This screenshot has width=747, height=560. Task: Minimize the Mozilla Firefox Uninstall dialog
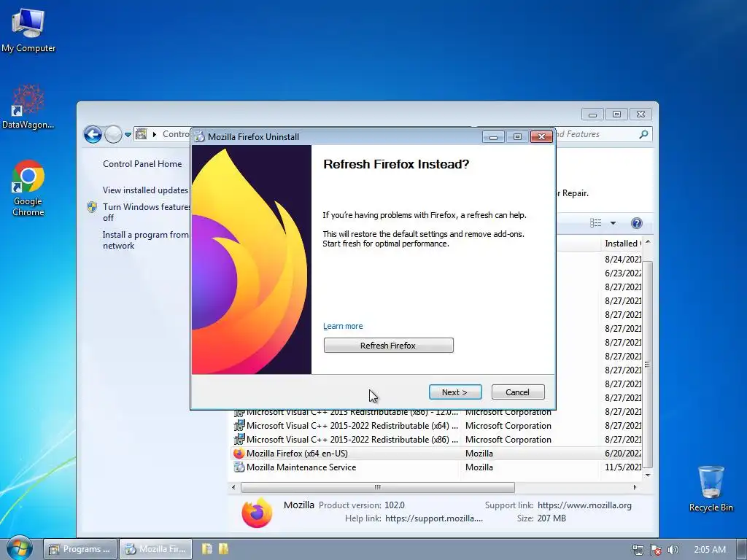[x=493, y=136]
